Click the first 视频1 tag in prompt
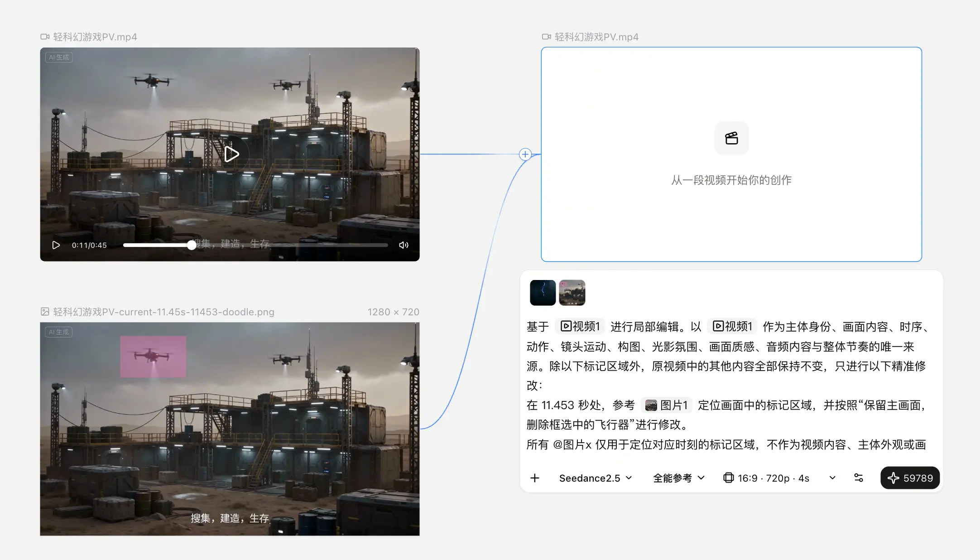The height and width of the screenshot is (560, 980). pos(580,326)
